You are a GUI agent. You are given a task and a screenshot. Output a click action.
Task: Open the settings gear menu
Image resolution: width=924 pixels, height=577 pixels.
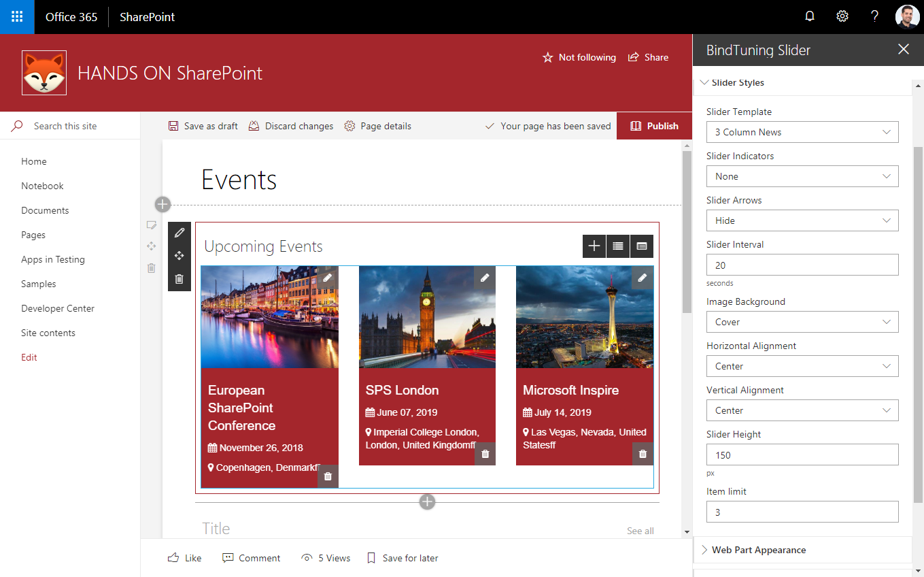[x=842, y=17]
